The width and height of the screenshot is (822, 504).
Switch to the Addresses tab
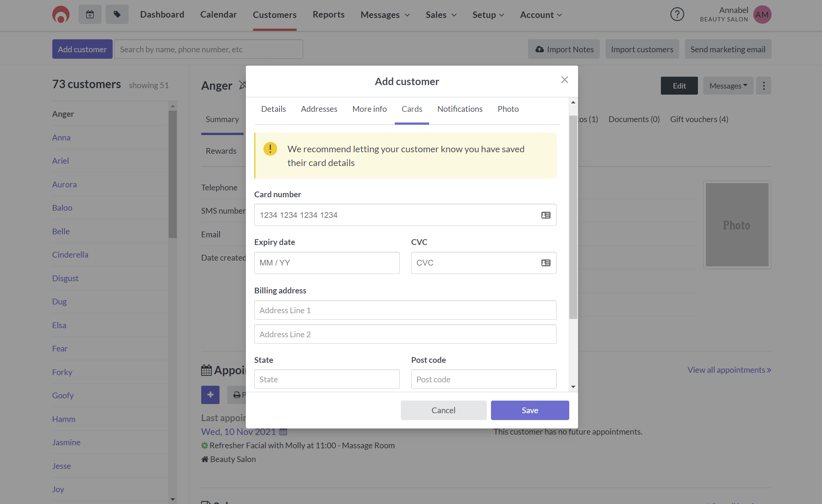point(319,109)
